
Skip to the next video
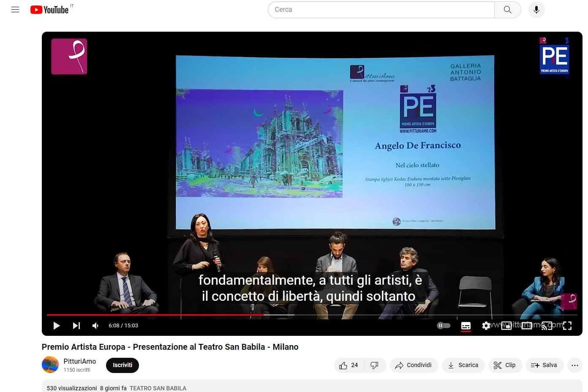click(76, 326)
